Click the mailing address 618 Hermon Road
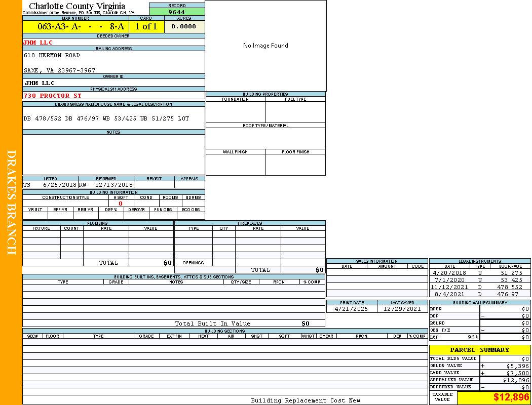 point(52,55)
